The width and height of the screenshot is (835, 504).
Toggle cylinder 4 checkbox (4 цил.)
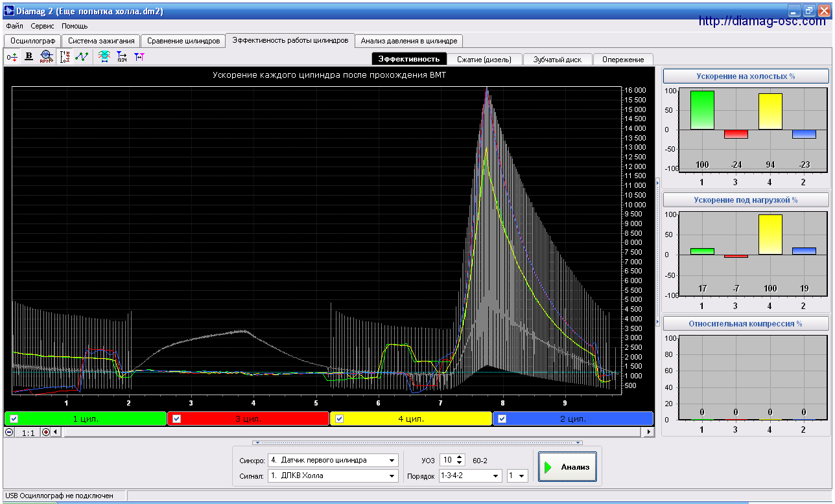pos(339,418)
